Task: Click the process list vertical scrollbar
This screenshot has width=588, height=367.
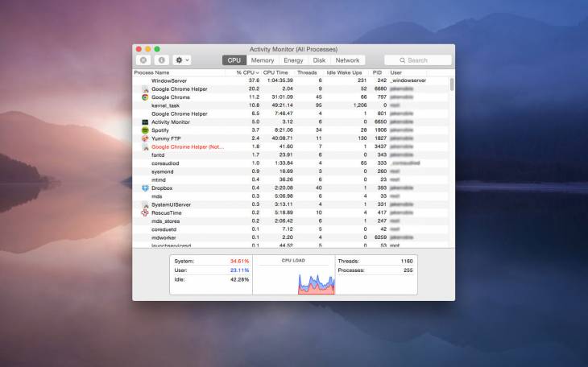Action: click(x=451, y=85)
